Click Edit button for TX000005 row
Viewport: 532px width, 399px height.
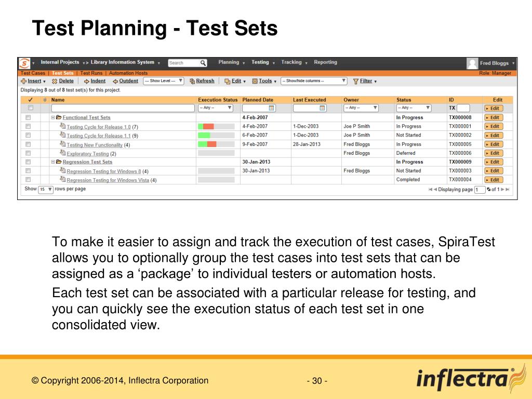494,144
